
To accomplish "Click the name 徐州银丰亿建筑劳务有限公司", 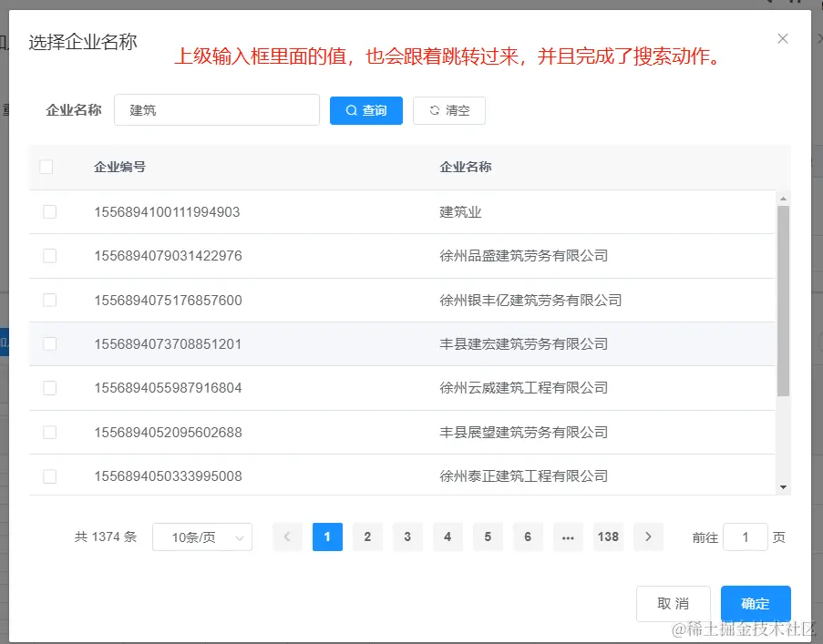I will (530, 300).
